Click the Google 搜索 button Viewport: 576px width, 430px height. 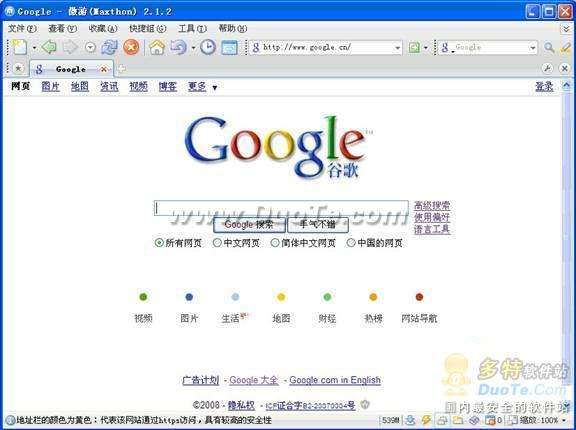pyautogui.click(x=249, y=224)
